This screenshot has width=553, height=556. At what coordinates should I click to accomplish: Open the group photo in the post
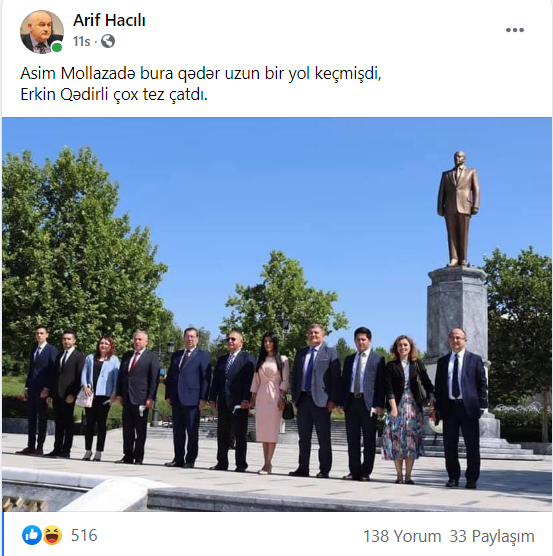pyautogui.click(x=277, y=314)
